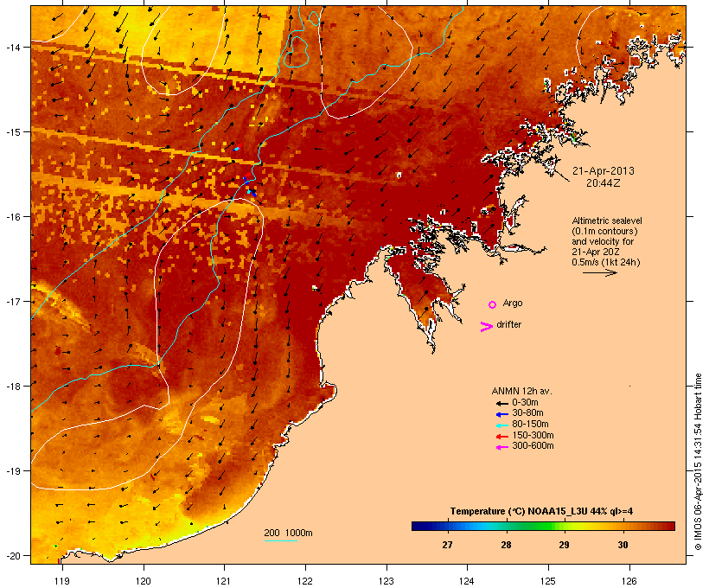Click the magenta Argo circle symbol
This screenshot has width=709, height=588.
click(x=493, y=304)
